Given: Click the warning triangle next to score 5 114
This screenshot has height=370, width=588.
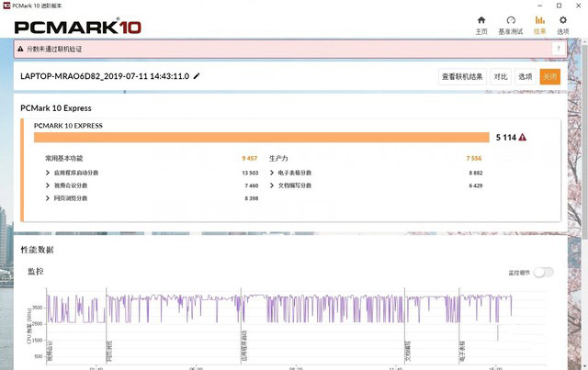Looking at the screenshot, I should [523, 137].
